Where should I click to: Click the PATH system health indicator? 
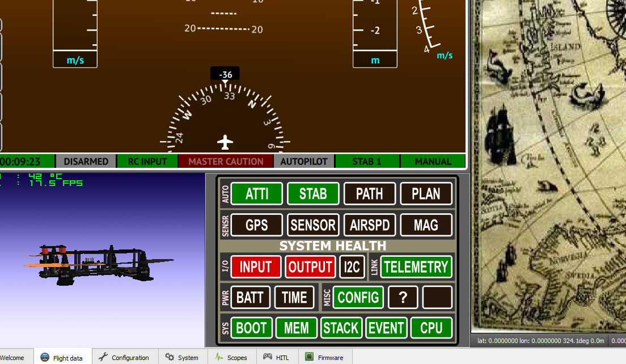tap(370, 193)
